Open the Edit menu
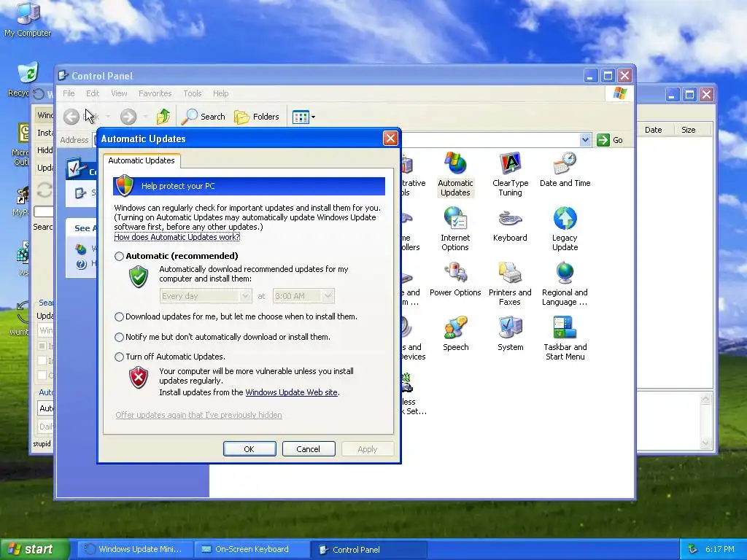This screenshot has width=747, height=560. pos(93,93)
